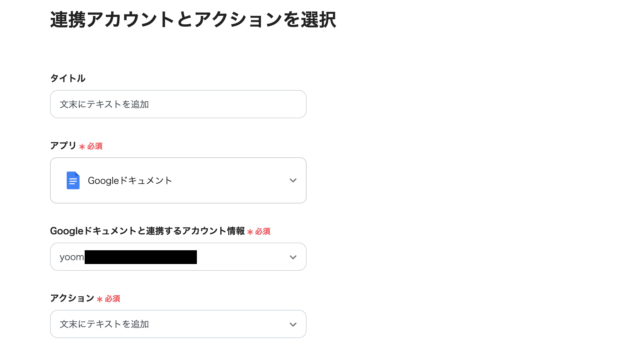This screenshot has height=364, width=642.
Task: Click the chevron on the account selector
Action: click(x=292, y=257)
